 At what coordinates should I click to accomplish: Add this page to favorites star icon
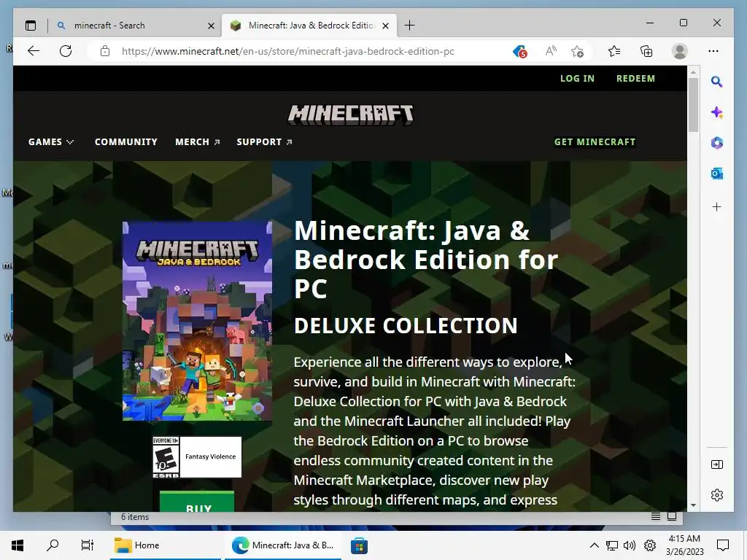[x=578, y=51]
